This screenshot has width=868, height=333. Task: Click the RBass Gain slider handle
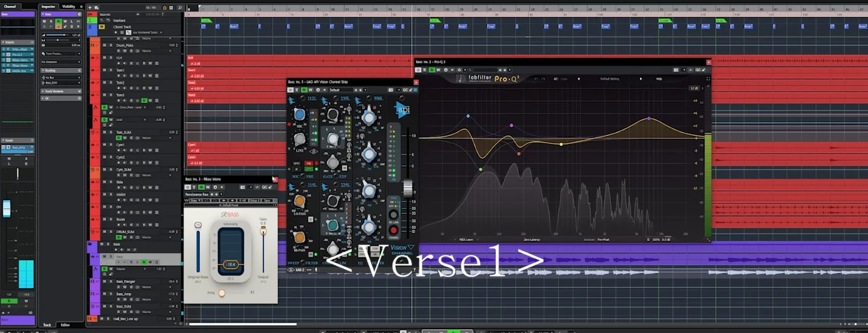(x=263, y=231)
